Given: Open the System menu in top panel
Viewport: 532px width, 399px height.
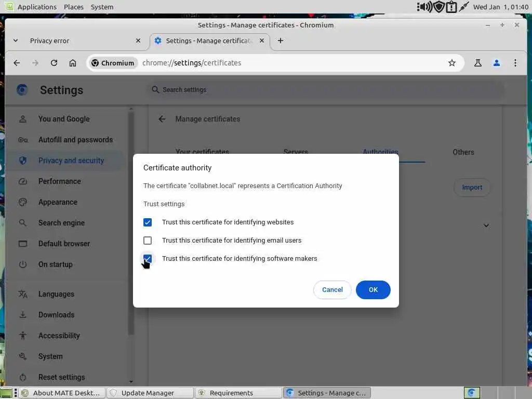Looking at the screenshot, I should 102,7.
